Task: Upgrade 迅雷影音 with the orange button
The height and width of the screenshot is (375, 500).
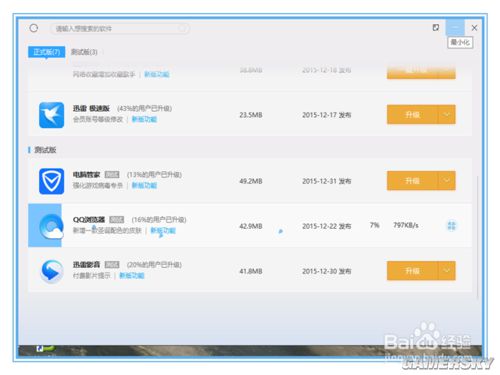Action: coord(412,271)
